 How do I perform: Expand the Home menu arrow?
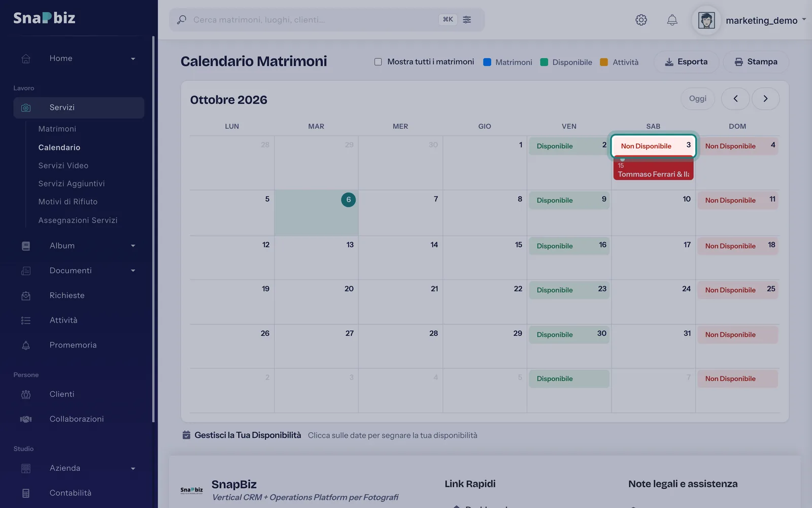[133, 59]
